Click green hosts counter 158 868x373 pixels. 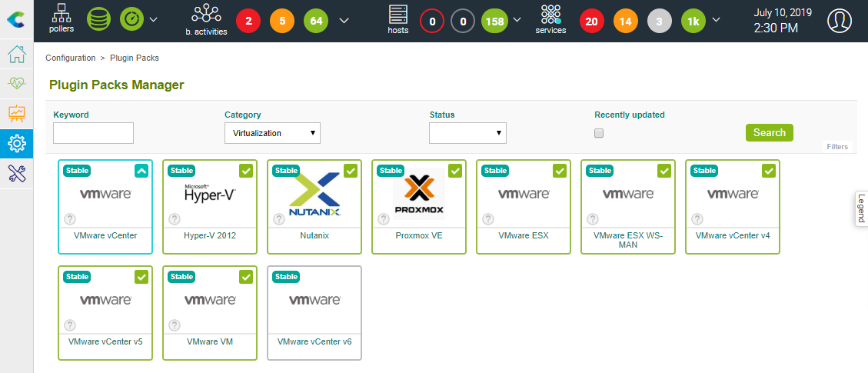[x=494, y=21]
